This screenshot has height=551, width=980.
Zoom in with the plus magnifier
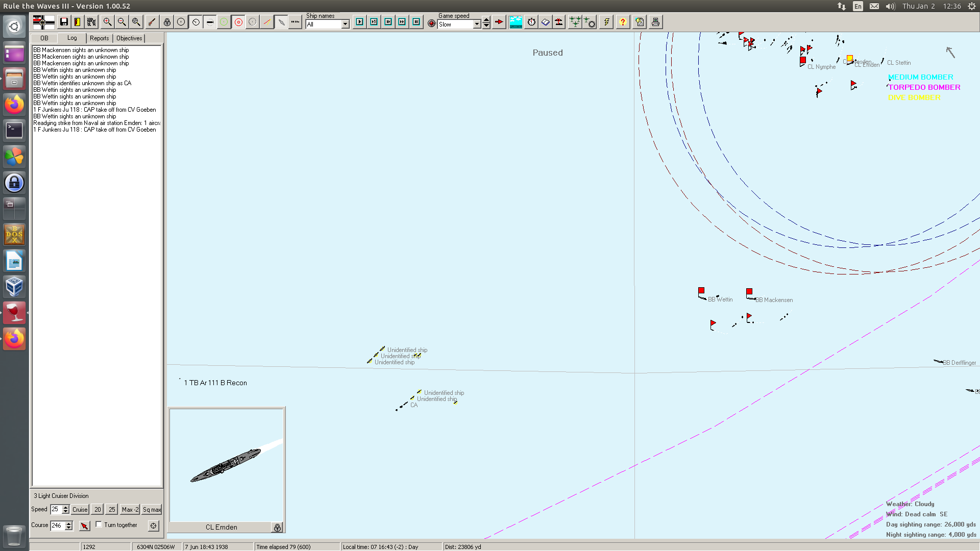click(x=107, y=22)
